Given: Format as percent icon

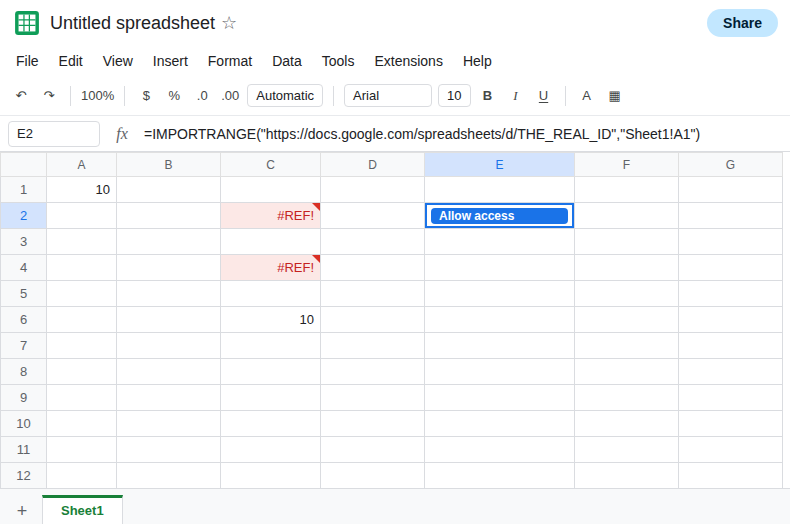Looking at the screenshot, I should (x=174, y=96).
